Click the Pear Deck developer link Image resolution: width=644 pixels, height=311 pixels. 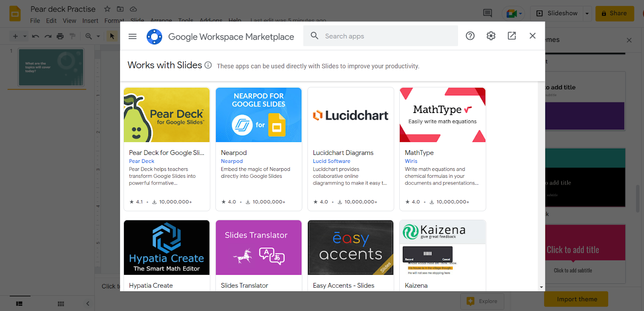click(x=142, y=161)
